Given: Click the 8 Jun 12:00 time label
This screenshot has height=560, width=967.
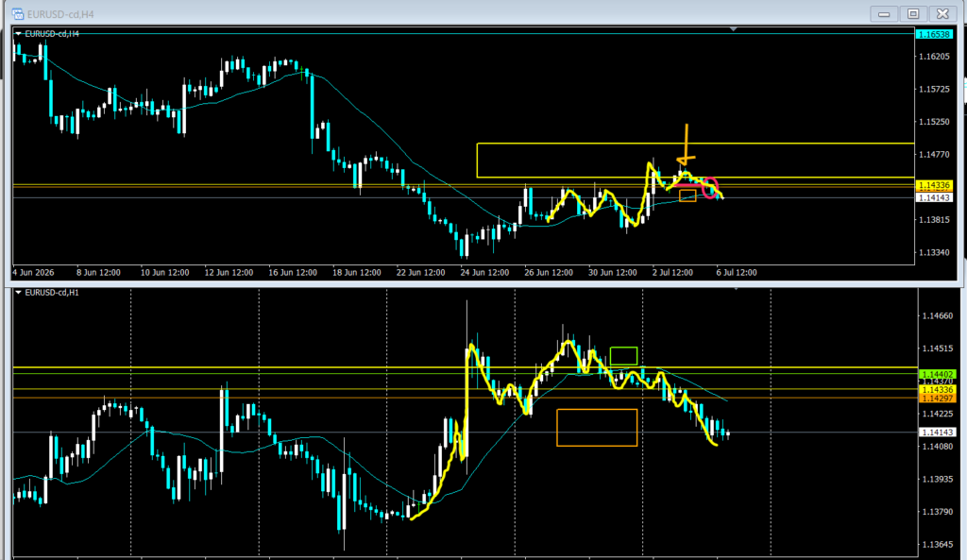Looking at the screenshot, I should [x=98, y=273].
